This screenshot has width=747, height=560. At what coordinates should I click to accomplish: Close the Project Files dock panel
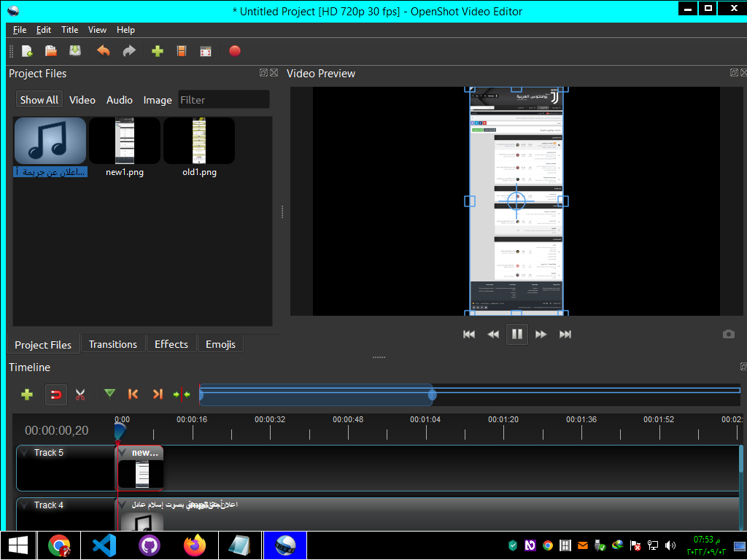pos(274,72)
